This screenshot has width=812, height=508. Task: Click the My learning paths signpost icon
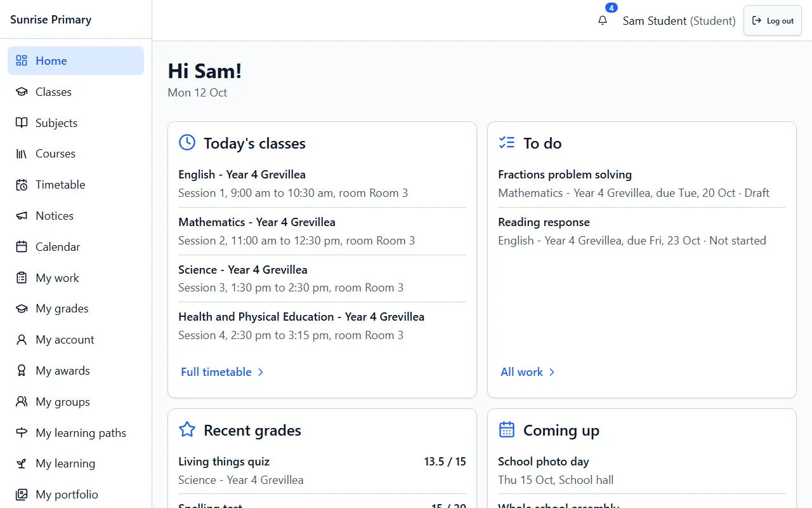[22, 433]
